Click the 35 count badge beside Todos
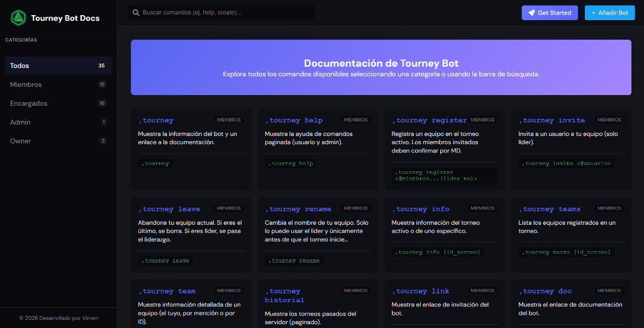 (x=101, y=65)
